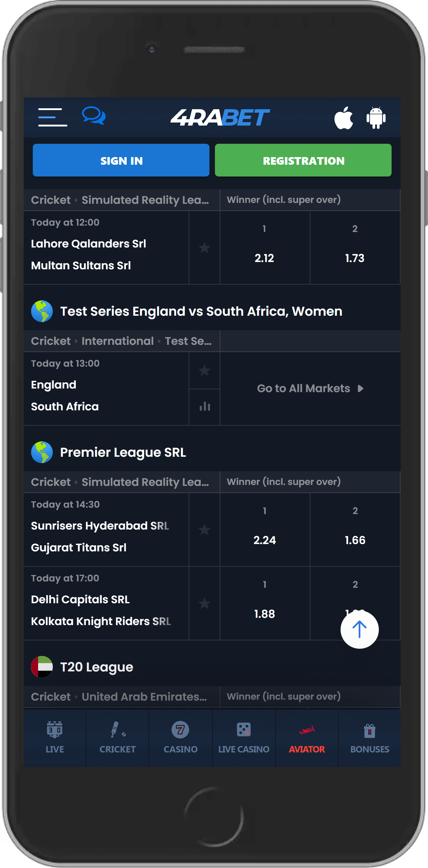The width and height of the screenshot is (428, 868).
Task: Open the live chat support icon
Action: [94, 116]
